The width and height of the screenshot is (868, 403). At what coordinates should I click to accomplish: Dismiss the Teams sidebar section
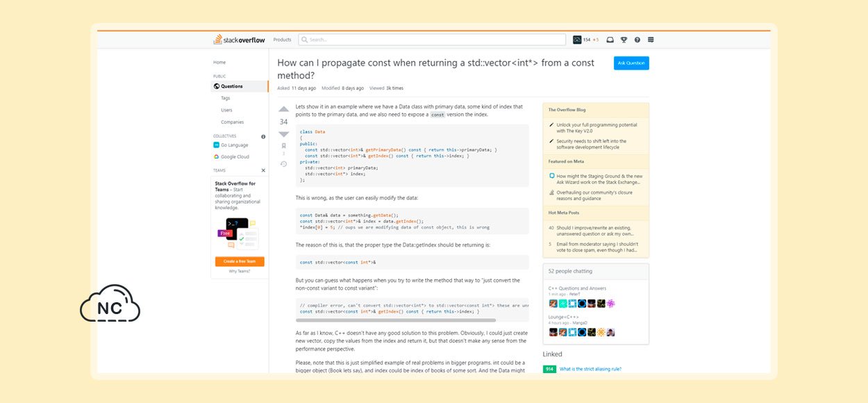click(263, 170)
